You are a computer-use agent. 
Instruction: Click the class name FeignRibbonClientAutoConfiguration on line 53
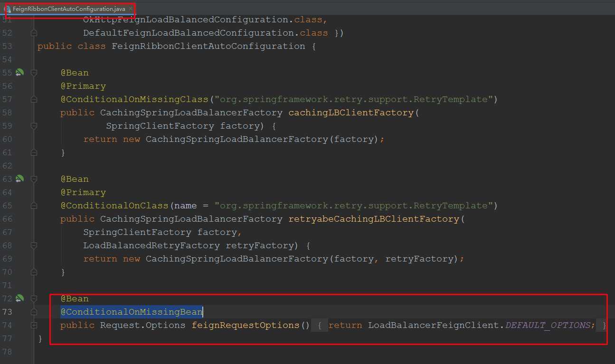[x=208, y=46]
